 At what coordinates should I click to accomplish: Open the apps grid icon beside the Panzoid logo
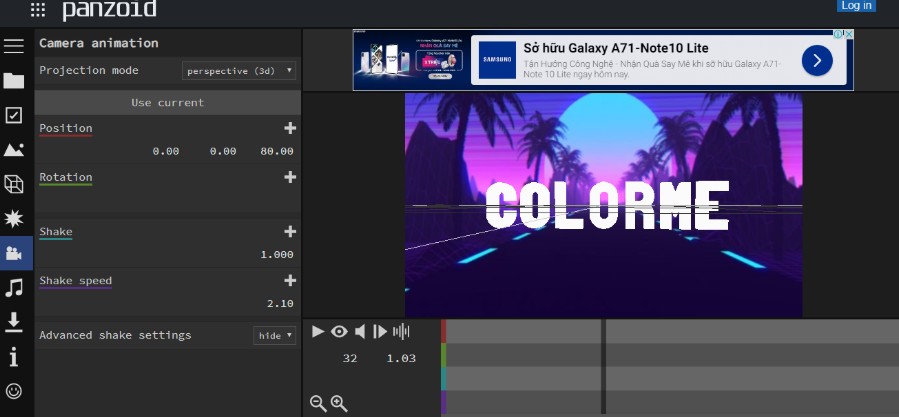click(38, 9)
